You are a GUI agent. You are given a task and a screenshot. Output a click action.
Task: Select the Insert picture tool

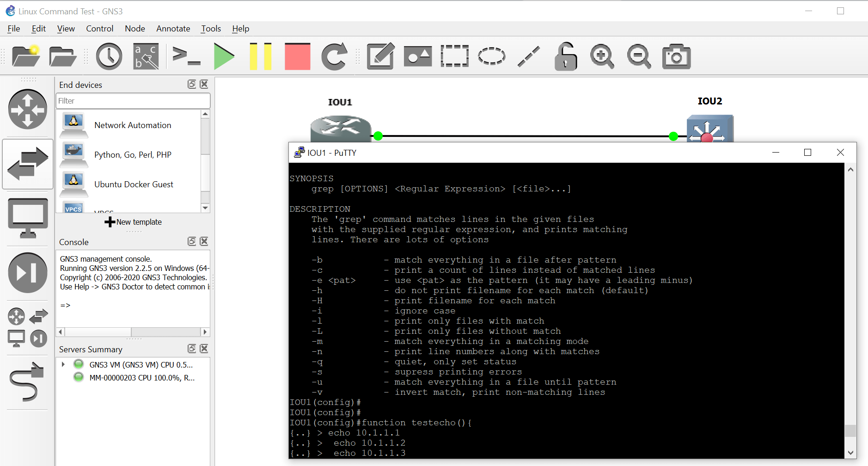tap(418, 56)
